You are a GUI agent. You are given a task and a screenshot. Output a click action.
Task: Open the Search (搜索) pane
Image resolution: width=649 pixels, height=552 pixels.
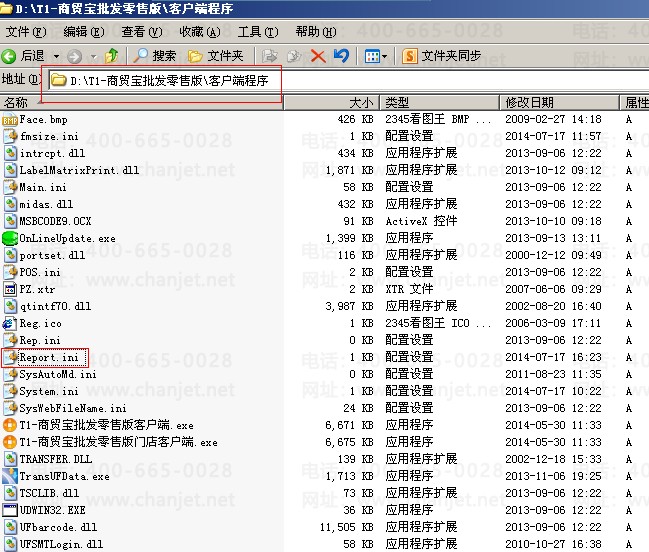point(156,56)
